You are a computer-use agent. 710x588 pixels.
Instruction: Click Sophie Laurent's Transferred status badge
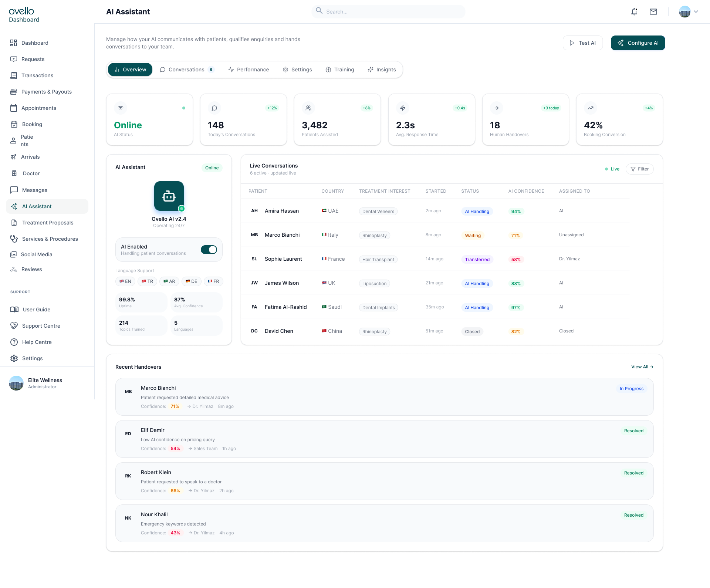coord(477,260)
